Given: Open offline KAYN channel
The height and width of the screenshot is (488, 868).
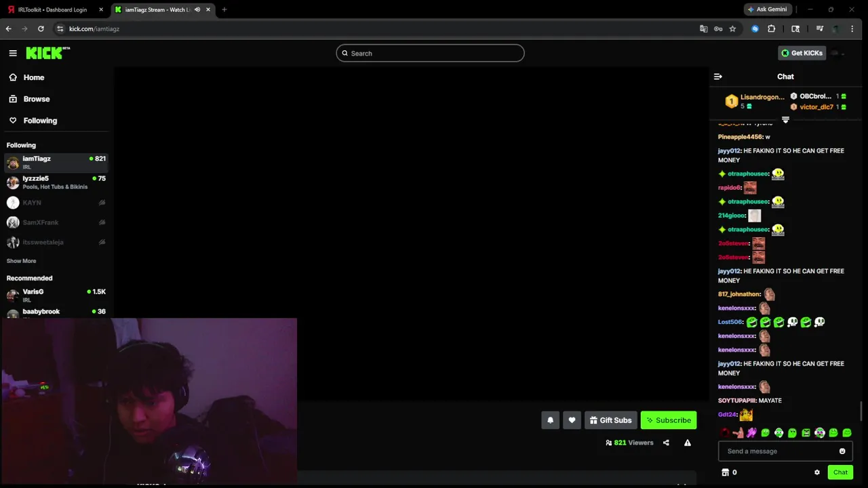Looking at the screenshot, I should (56, 203).
